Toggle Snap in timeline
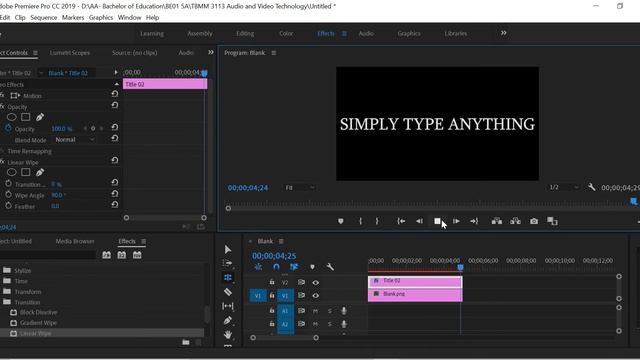The width and height of the screenshot is (640, 360). click(x=276, y=267)
